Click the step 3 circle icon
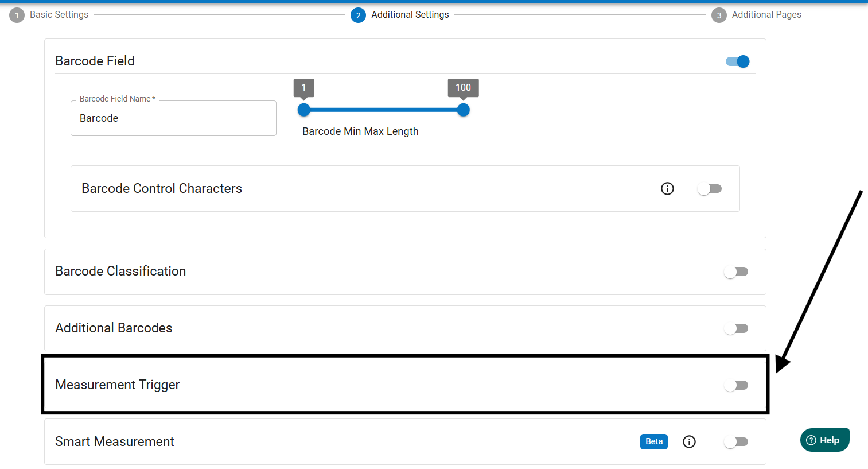Image resolution: width=868 pixels, height=469 pixels. pos(719,15)
